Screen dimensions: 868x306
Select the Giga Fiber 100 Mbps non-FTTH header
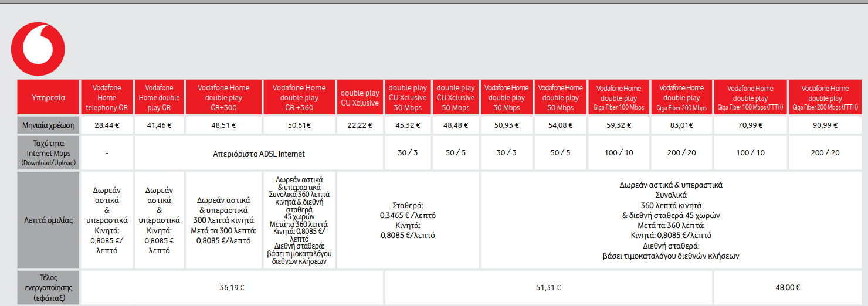point(619,97)
